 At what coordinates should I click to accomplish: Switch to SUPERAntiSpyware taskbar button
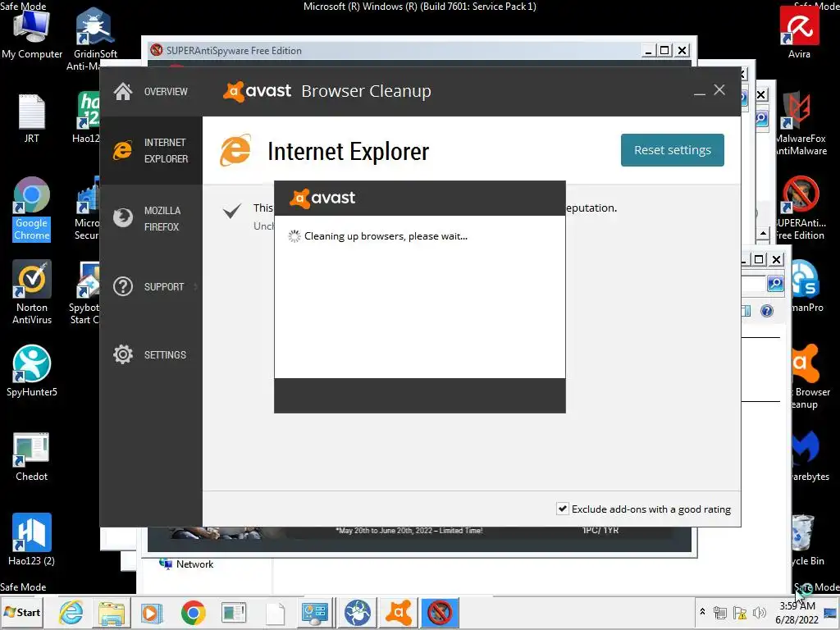click(x=440, y=612)
